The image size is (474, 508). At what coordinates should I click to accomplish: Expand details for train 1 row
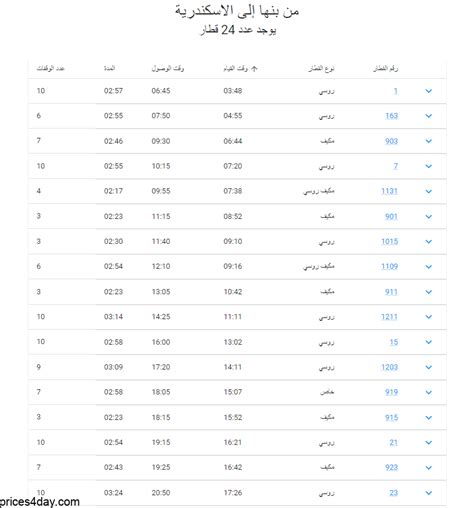[x=428, y=91]
